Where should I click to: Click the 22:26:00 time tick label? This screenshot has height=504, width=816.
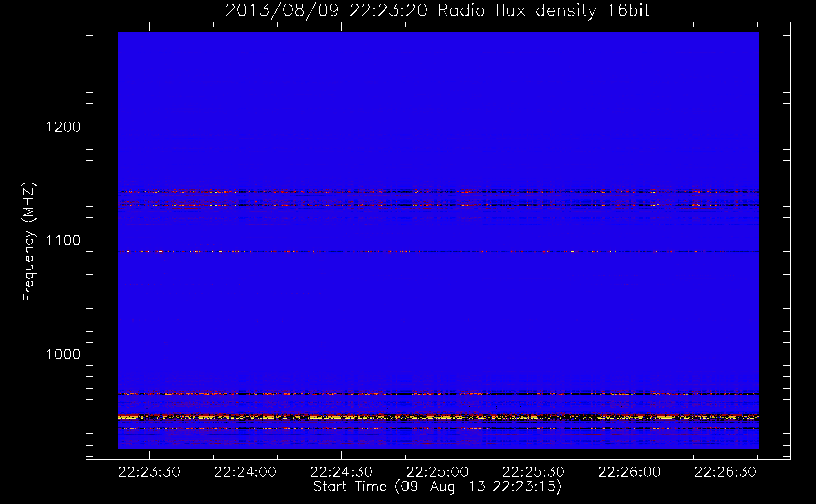(x=629, y=472)
